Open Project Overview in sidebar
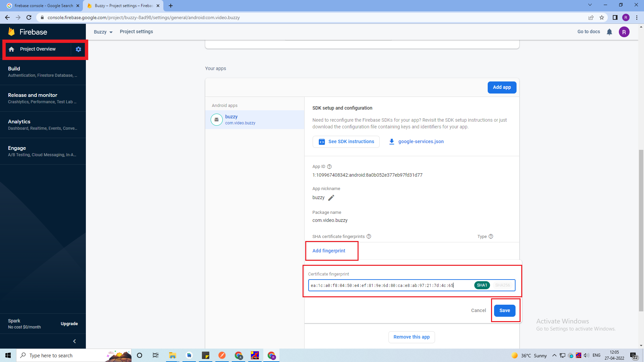This screenshot has width=644, height=362. point(38,49)
